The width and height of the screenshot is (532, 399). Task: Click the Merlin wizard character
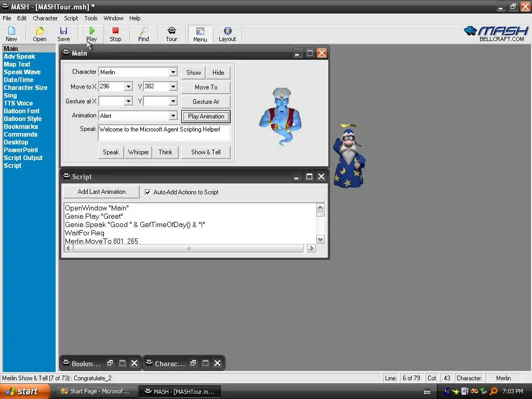(350, 155)
